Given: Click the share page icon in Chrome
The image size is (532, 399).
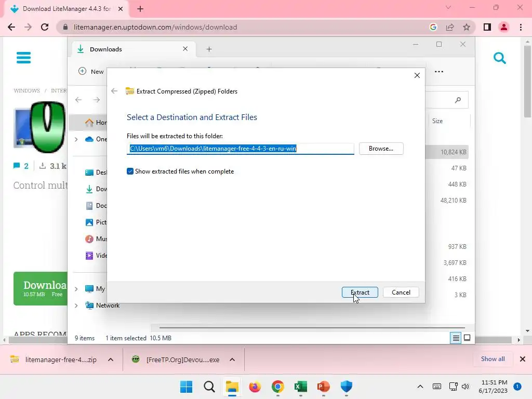Looking at the screenshot, I should pos(450,27).
